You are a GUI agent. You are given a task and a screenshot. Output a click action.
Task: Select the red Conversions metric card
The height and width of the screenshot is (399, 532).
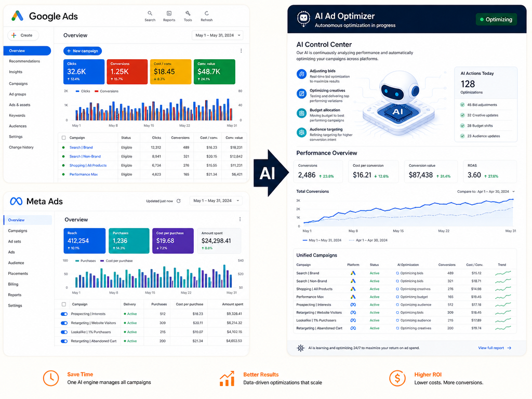(x=127, y=72)
